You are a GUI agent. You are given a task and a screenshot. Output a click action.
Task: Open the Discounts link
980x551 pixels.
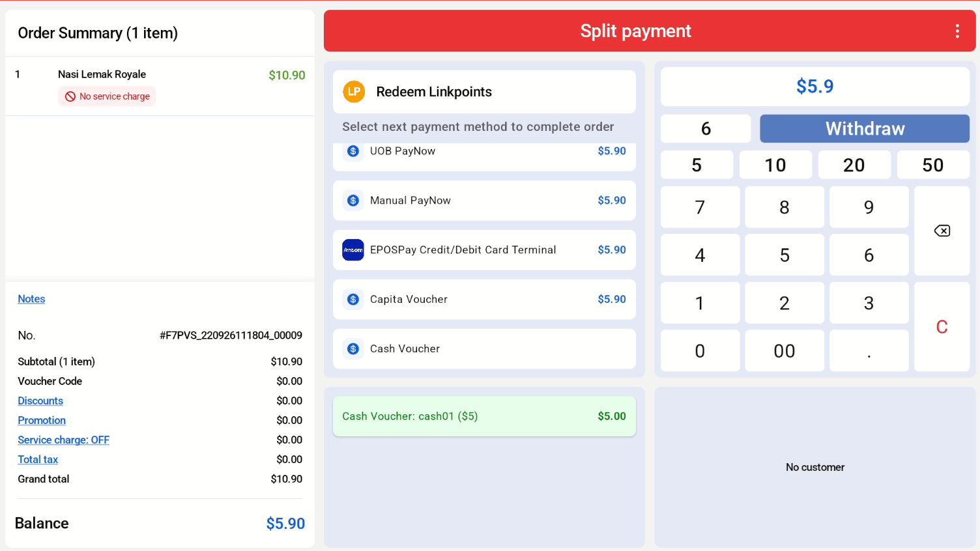coord(40,401)
